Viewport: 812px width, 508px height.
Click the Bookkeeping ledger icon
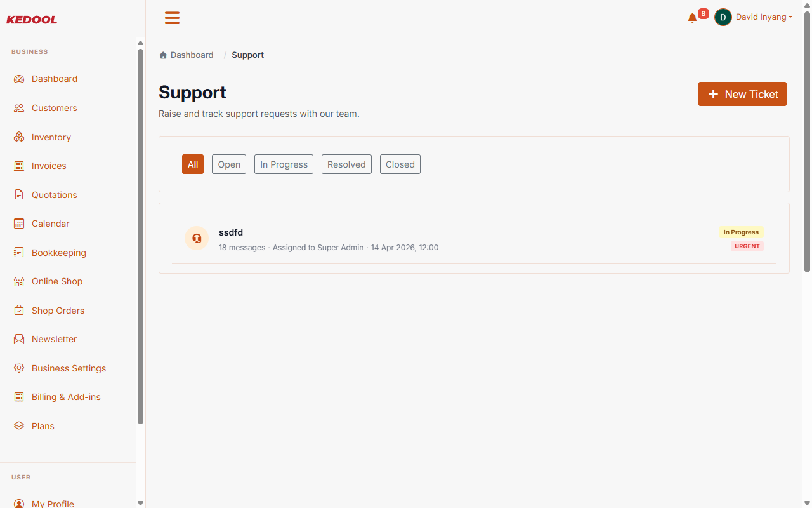click(x=19, y=253)
